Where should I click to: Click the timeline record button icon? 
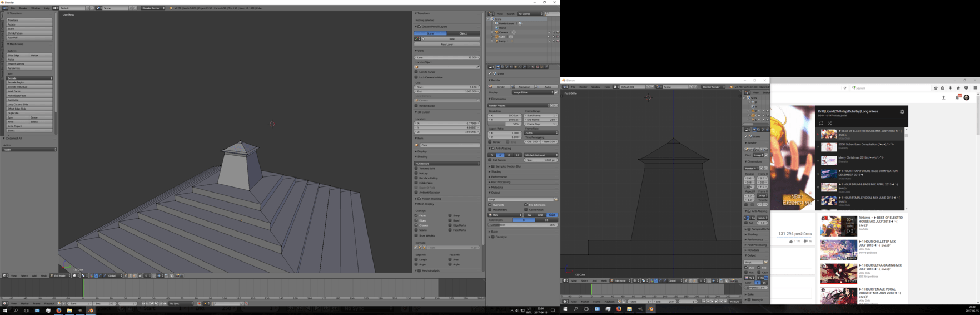pyautogui.click(x=199, y=303)
